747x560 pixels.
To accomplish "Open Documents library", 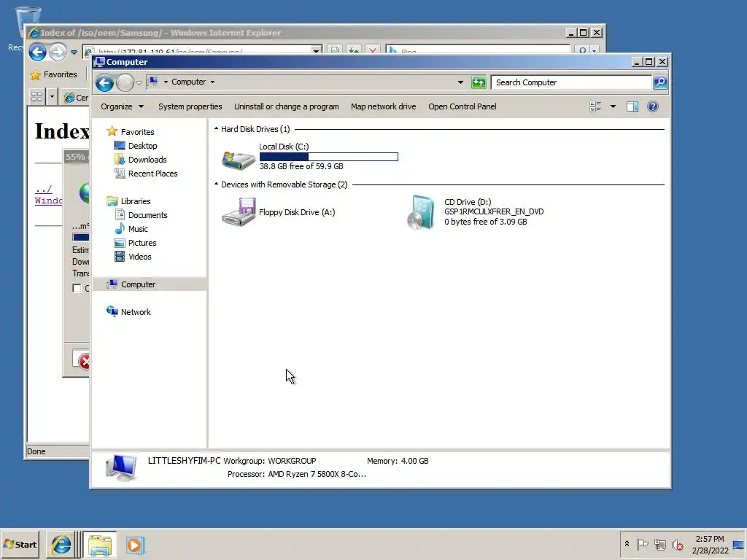I will coord(147,215).
